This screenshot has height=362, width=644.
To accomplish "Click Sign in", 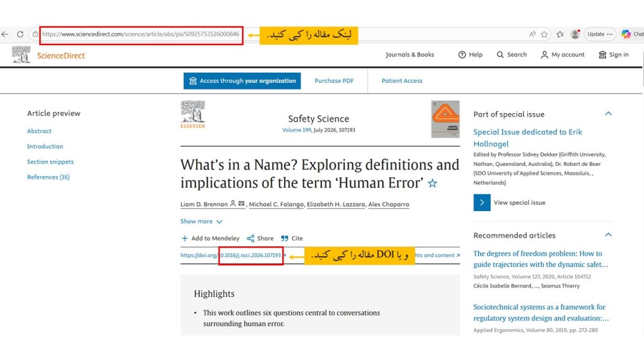I will pyautogui.click(x=619, y=55).
